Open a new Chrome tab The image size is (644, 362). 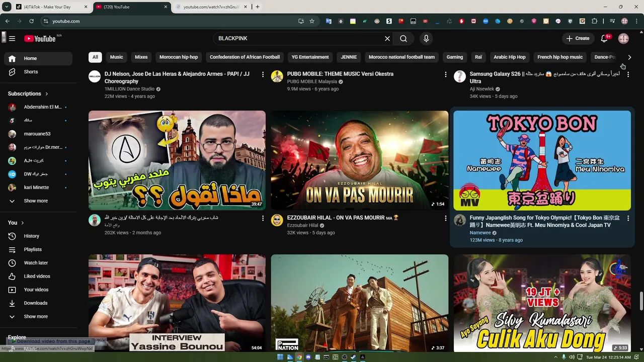coord(258,7)
